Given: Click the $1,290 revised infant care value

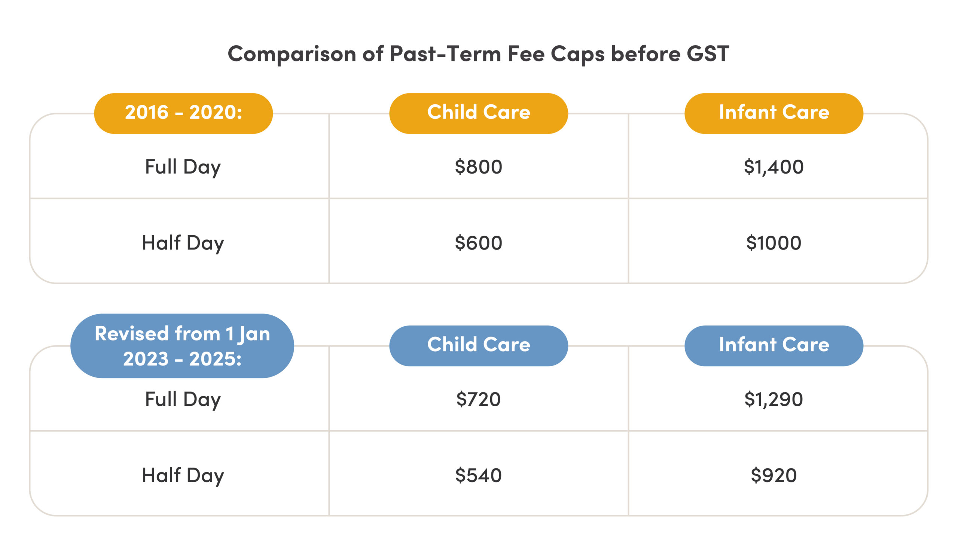Looking at the screenshot, I should pyautogui.click(x=774, y=399).
